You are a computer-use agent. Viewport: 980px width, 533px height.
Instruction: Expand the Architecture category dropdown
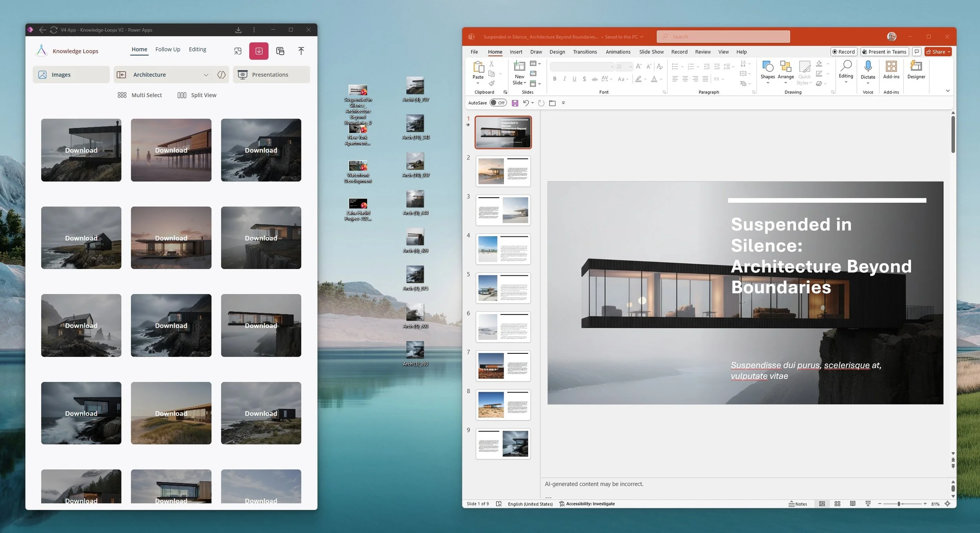206,75
